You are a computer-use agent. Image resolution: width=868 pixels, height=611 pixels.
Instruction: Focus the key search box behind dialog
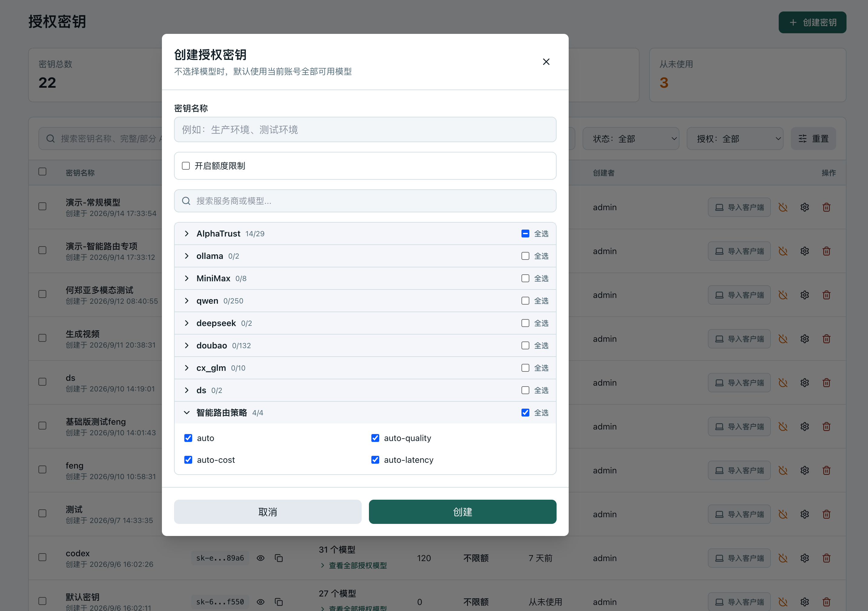tap(100, 139)
